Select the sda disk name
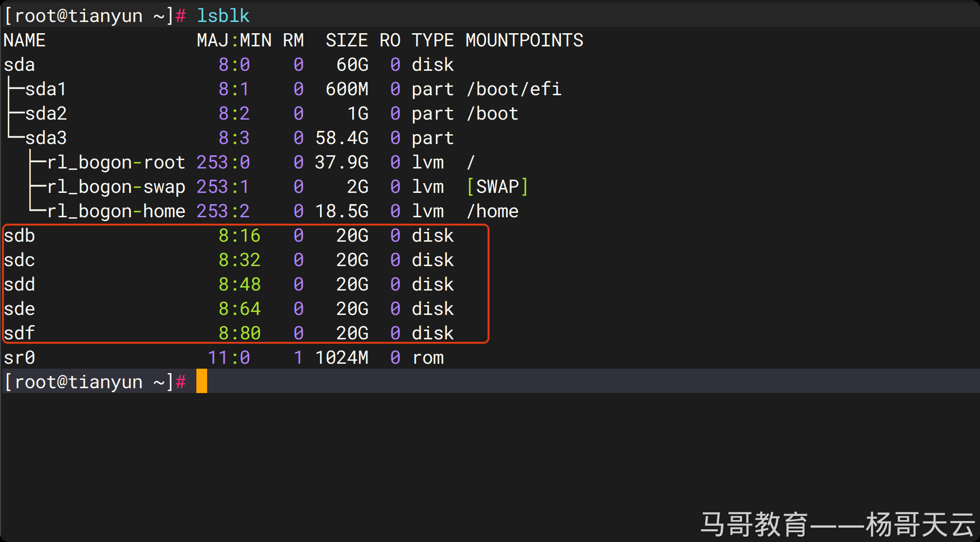The width and height of the screenshot is (980, 542). point(19,65)
